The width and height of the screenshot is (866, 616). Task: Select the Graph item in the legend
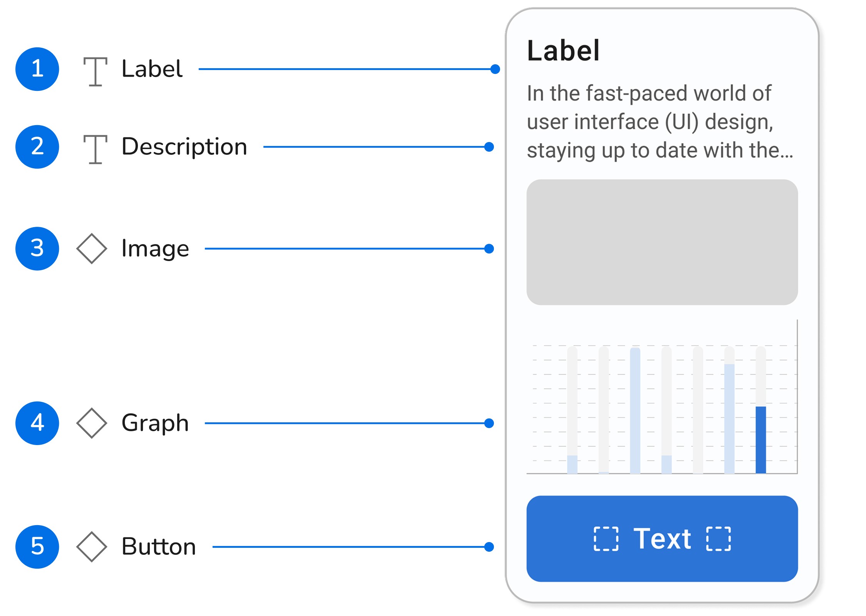(155, 423)
